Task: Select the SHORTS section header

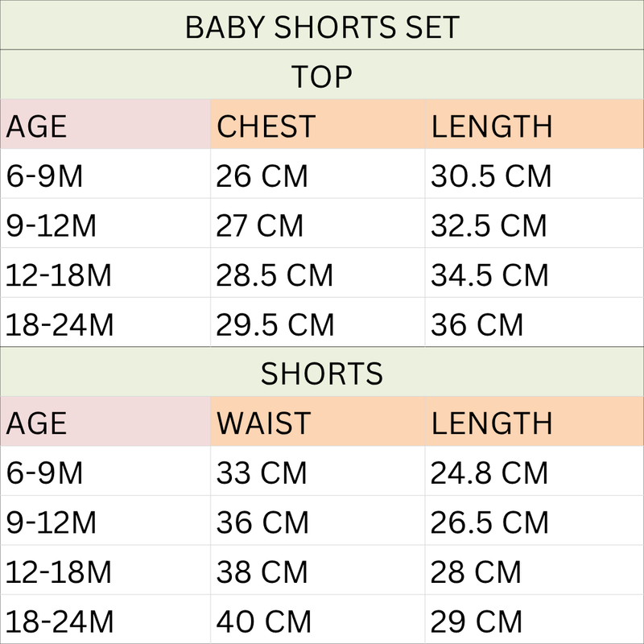Action: (x=322, y=374)
